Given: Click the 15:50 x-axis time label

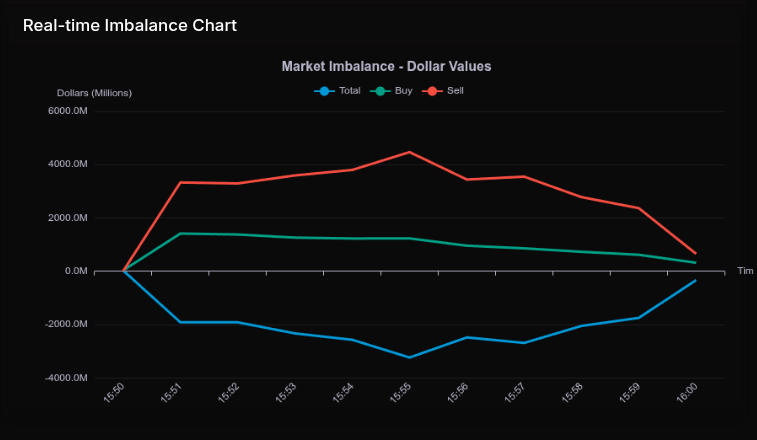Looking at the screenshot, I should pyautogui.click(x=113, y=395).
